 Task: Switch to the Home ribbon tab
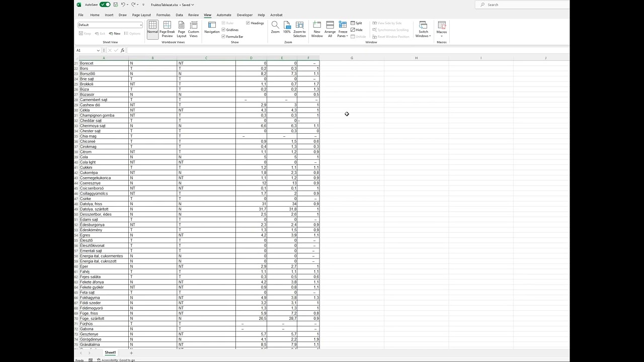tap(94, 15)
